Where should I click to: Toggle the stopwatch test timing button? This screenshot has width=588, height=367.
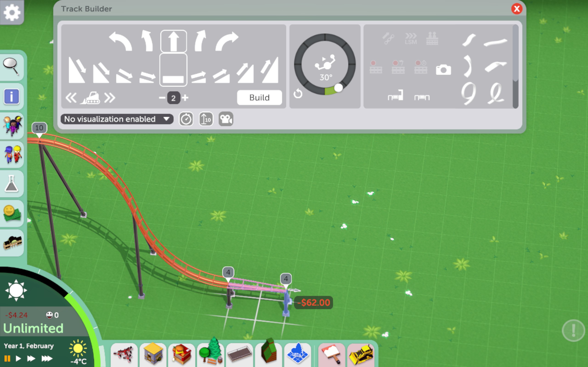coord(186,119)
